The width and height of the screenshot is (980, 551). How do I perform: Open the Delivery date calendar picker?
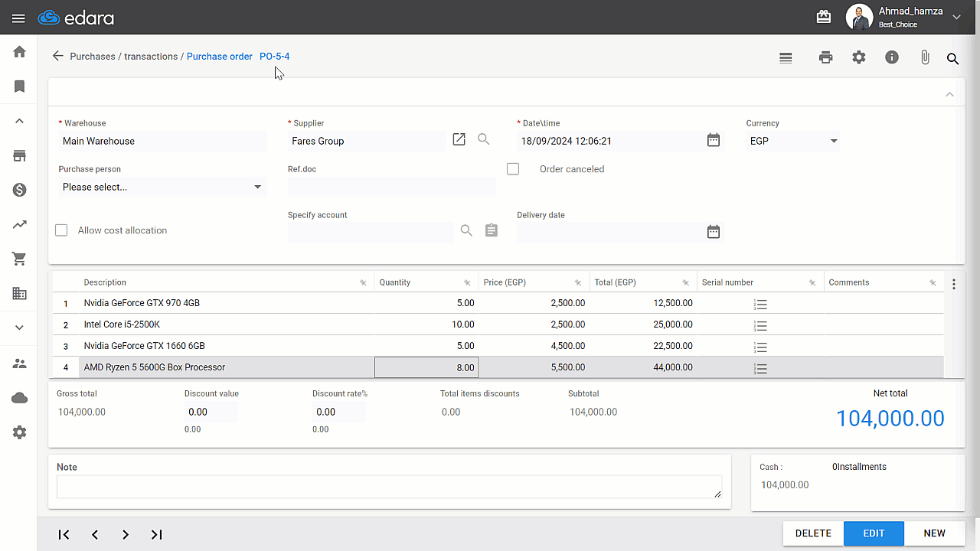(x=714, y=232)
